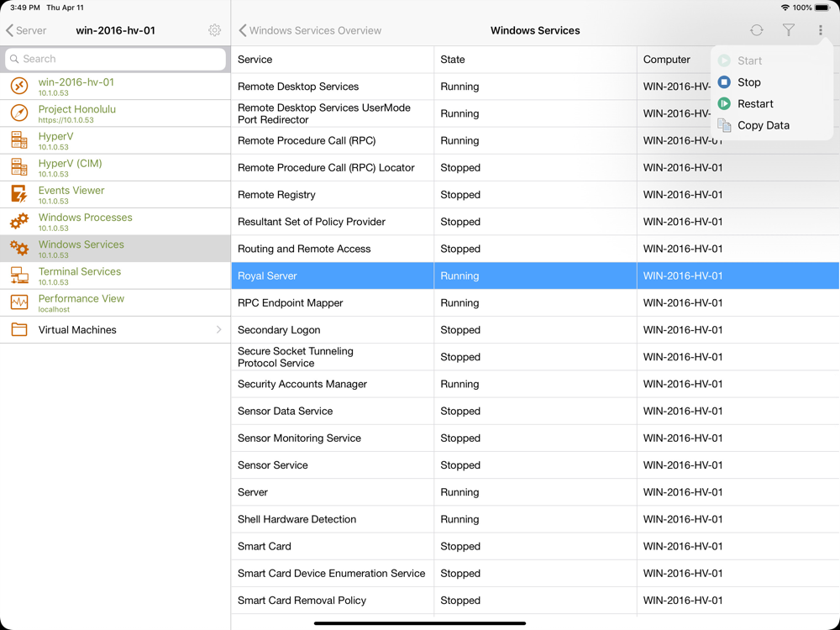Viewport: 840px width, 630px height.
Task: Click the Wi-Fi status icon
Action: point(785,8)
